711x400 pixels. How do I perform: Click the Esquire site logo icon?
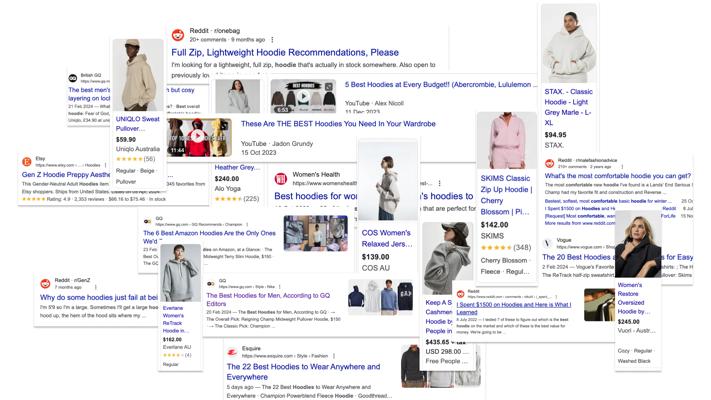[x=232, y=352]
